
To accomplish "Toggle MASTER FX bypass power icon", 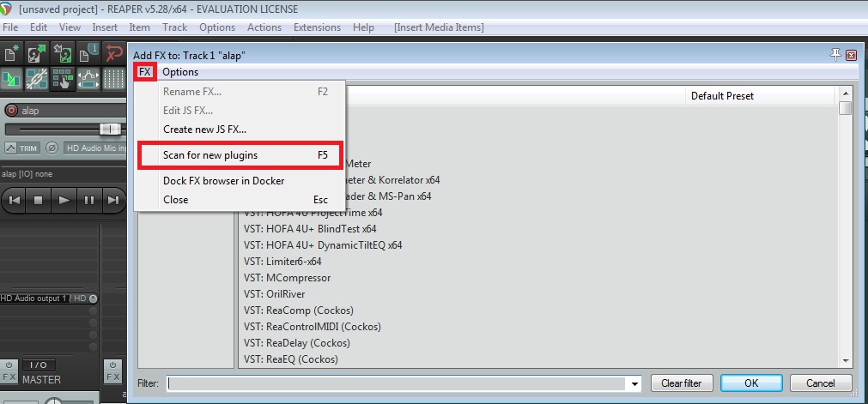I will coord(9,365).
